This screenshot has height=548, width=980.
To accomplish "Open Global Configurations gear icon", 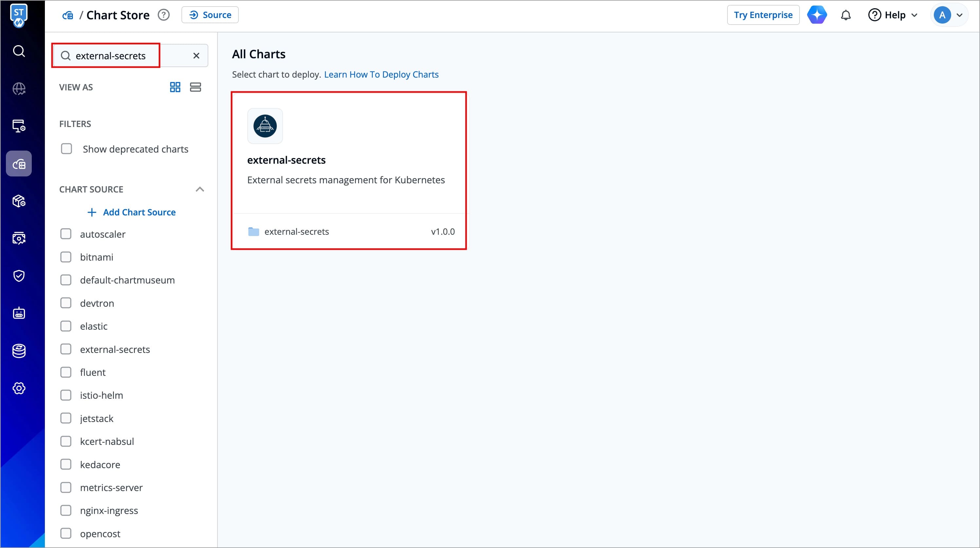I will click(19, 388).
